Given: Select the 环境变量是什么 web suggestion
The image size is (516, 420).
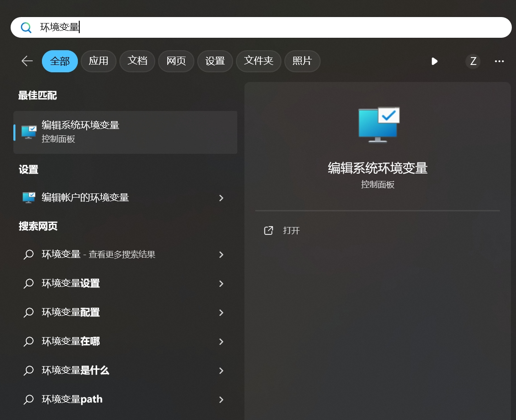Looking at the screenshot, I should pyautogui.click(x=76, y=371).
